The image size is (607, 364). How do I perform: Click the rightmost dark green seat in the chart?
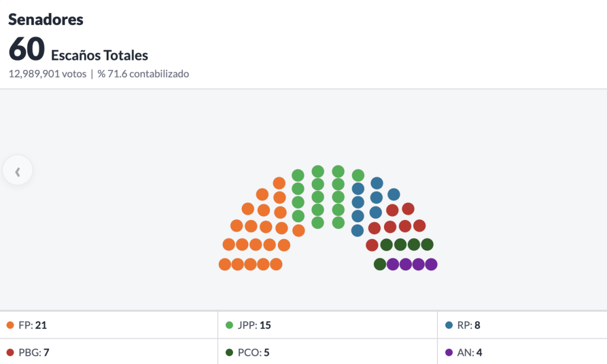point(427,244)
